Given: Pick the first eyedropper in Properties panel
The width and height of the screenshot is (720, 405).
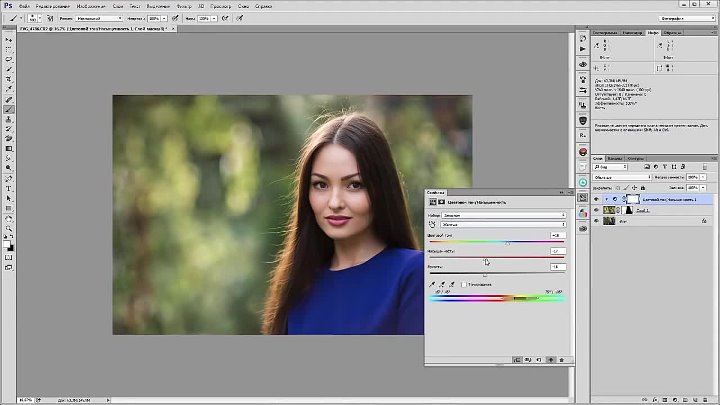Looking at the screenshot, I should click(432, 285).
